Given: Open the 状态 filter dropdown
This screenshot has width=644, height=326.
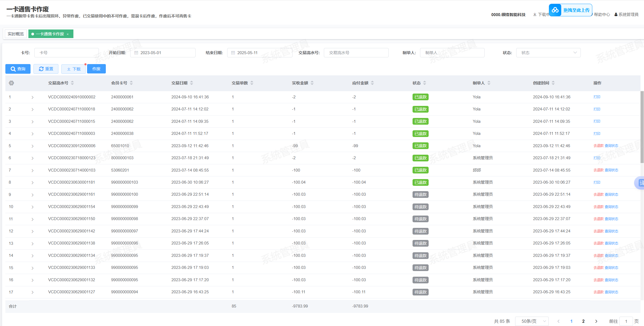Looking at the screenshot, I should [x=548, y=53].
